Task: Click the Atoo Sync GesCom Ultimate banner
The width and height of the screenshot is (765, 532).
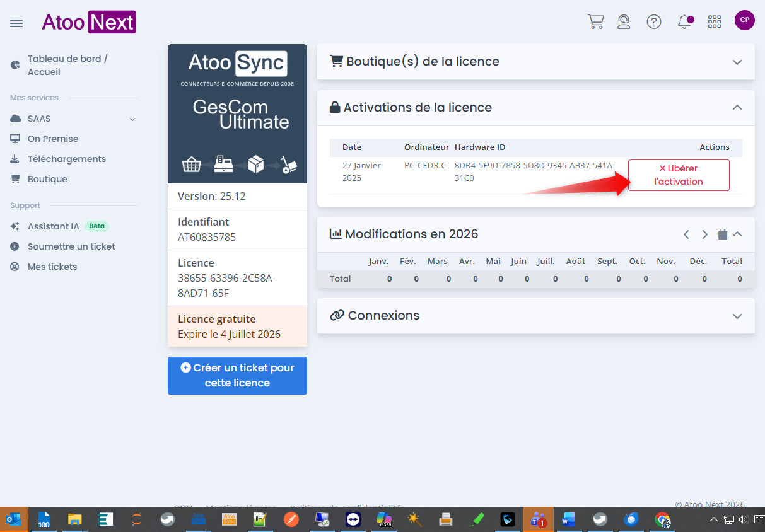Action: coord(237,113)
